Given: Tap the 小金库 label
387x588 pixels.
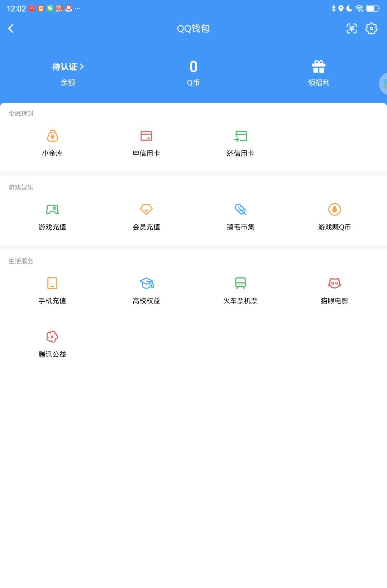Looking at the screenshot, I should coord(52,154).
